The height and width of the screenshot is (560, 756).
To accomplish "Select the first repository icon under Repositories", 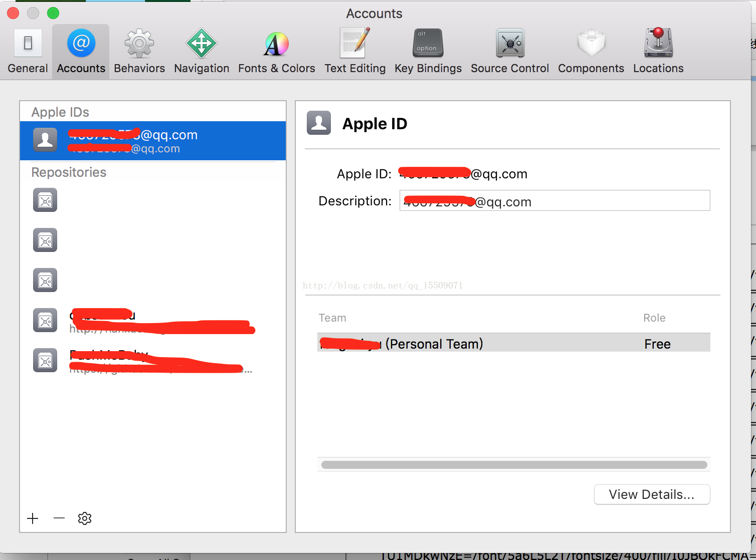I will 45,200.
